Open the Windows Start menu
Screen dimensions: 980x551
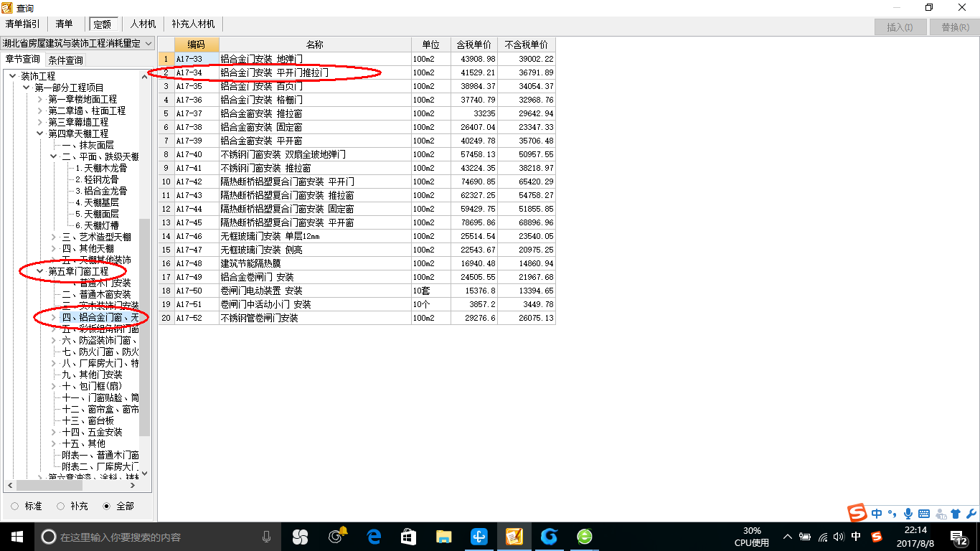17,536
